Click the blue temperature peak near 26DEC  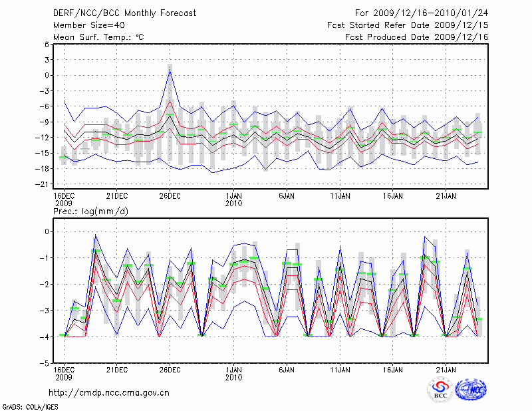170,70
